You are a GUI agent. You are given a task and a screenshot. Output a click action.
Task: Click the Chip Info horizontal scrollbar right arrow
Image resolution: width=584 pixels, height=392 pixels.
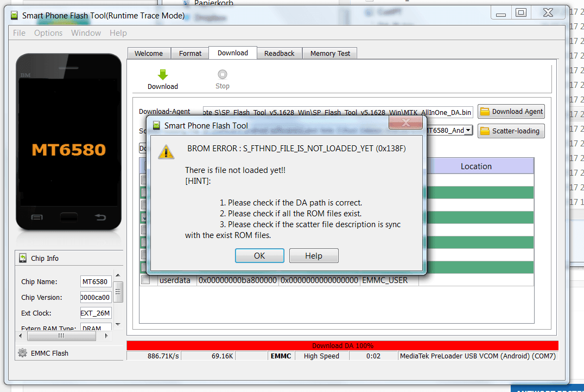(106, 336)
